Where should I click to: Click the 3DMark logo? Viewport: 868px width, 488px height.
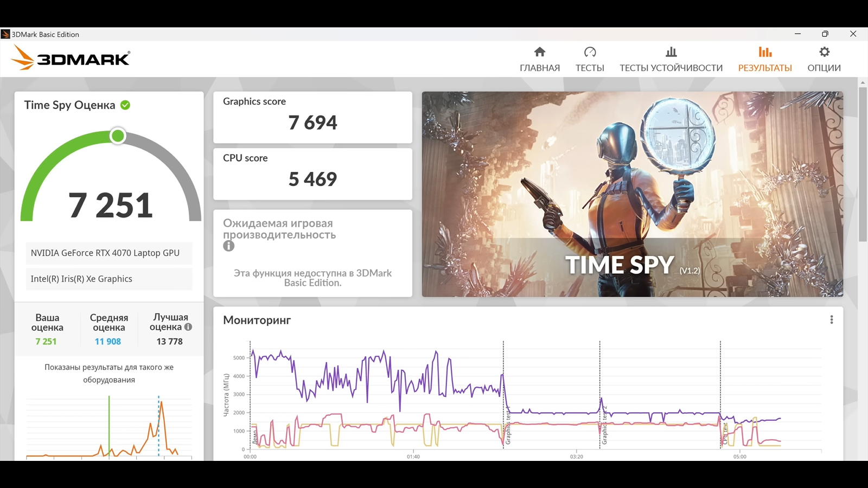[71, 57]
